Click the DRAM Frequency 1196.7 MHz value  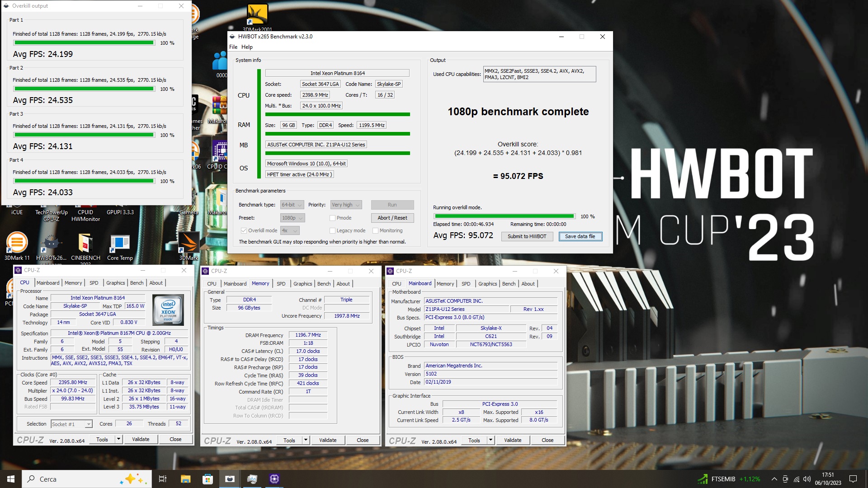[308, 335]
